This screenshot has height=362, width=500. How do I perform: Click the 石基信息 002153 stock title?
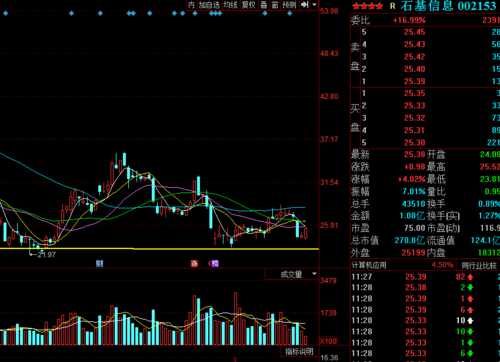tap(449, 6)
